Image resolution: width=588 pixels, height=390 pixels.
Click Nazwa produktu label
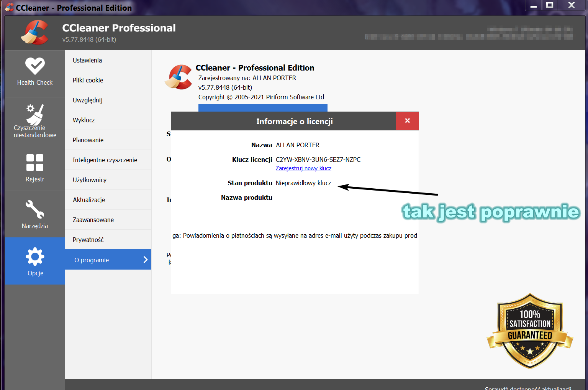[x=247, y=197]
